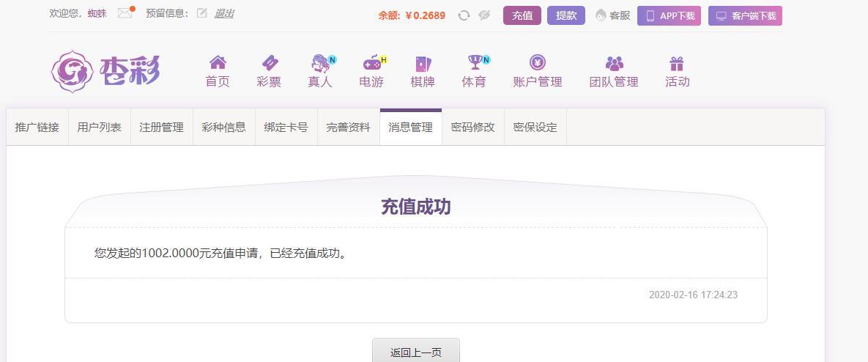Switch to the 用户列表 tab

click(99, 128)
